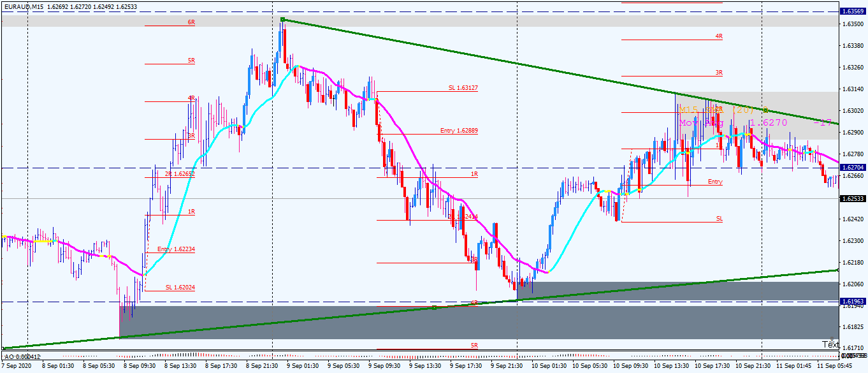Click the 4R label in the right trade setup
868x373 pixels.
tap(719, 37)
